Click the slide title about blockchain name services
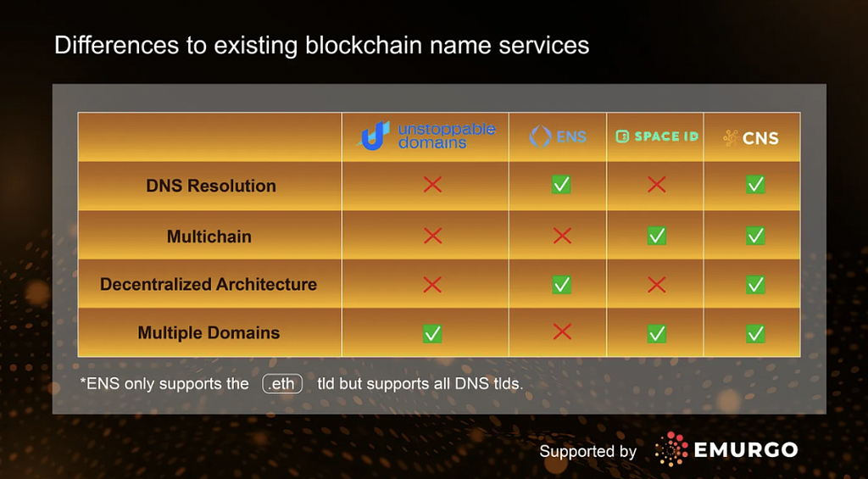 pyautogui.click(x=321, y=46)
